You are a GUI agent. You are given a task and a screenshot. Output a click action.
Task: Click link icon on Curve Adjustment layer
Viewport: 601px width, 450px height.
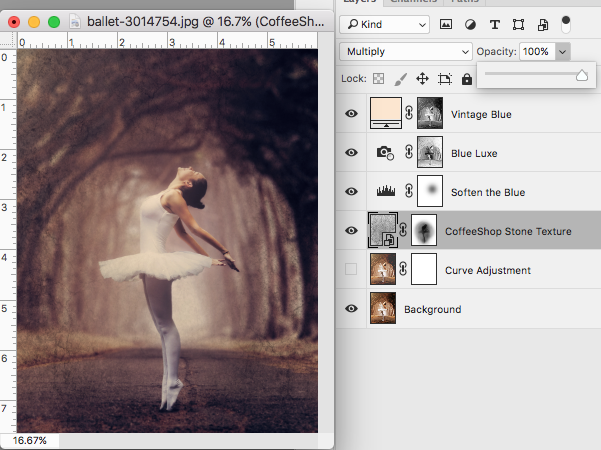point(403,269)
